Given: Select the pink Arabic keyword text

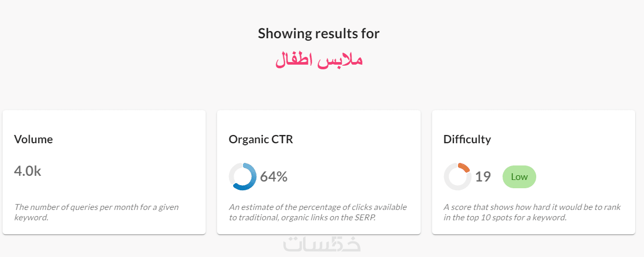Looking at the screenshot, I should (319, 59).
